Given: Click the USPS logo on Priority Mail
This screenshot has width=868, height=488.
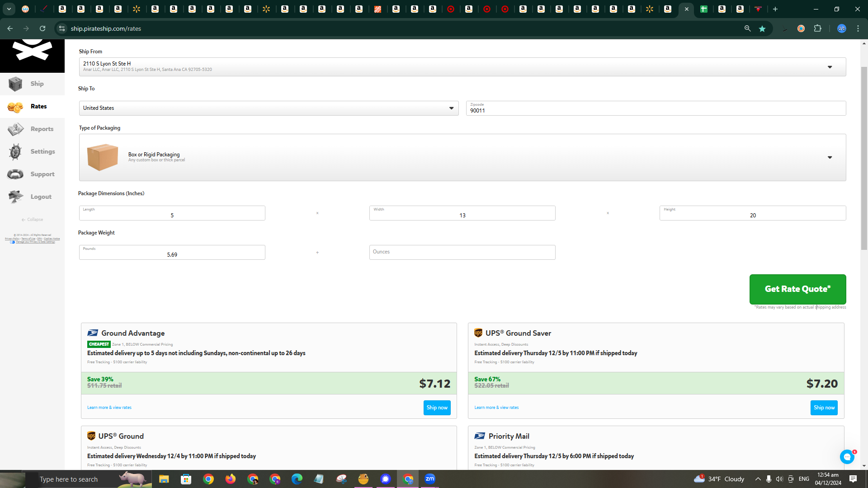Looking at the screenshot, I should [x=480, y=436].
